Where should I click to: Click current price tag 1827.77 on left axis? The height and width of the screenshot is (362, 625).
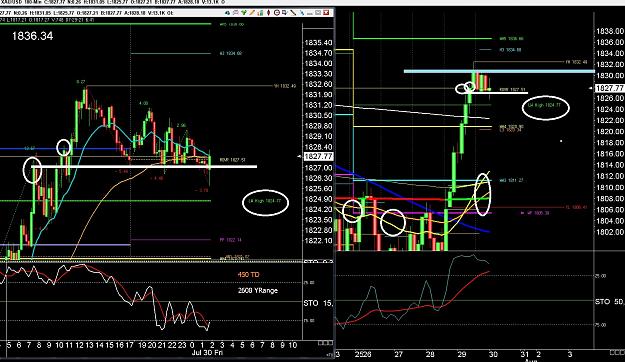(318, 157)
